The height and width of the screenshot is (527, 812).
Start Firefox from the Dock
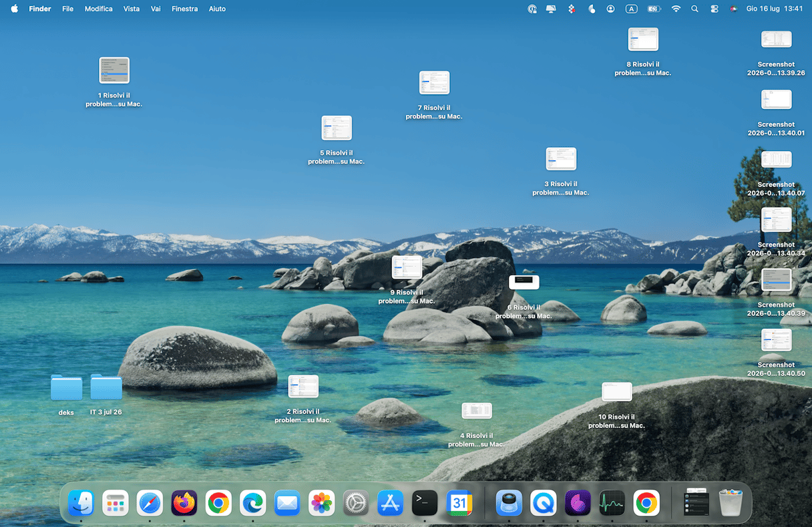[184, 503]
